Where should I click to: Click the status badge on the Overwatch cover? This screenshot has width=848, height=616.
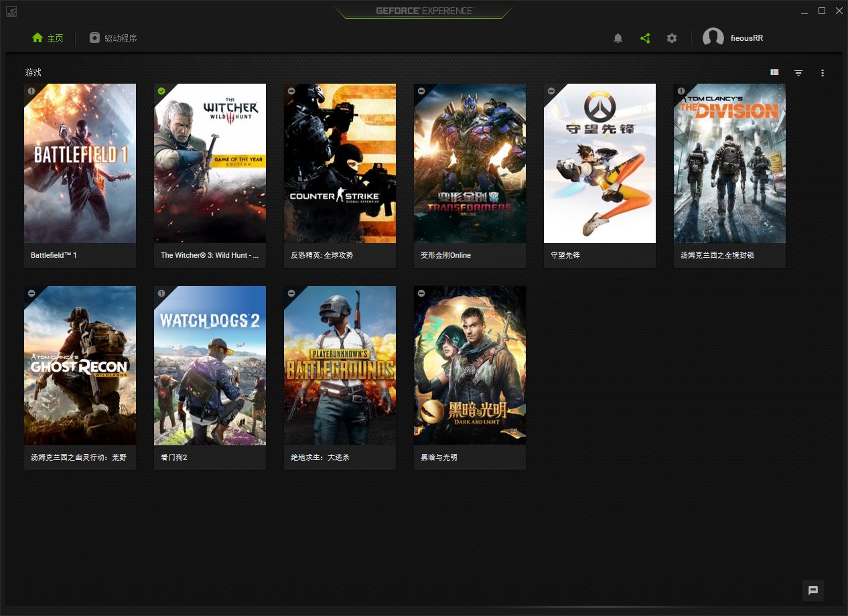[551, 90]
